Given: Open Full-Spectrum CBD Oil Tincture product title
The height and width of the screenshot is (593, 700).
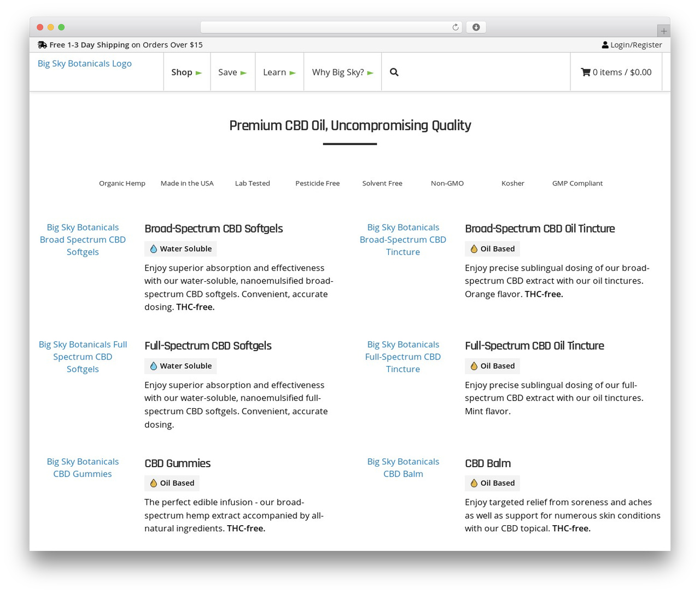Looking at the screenshot, I should tap(534, 346).
